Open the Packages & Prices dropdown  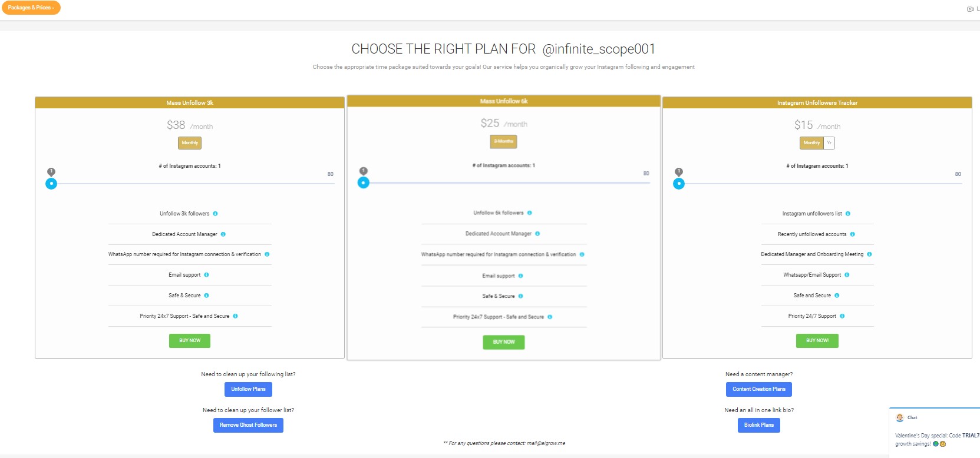click(x=31, y=8)
